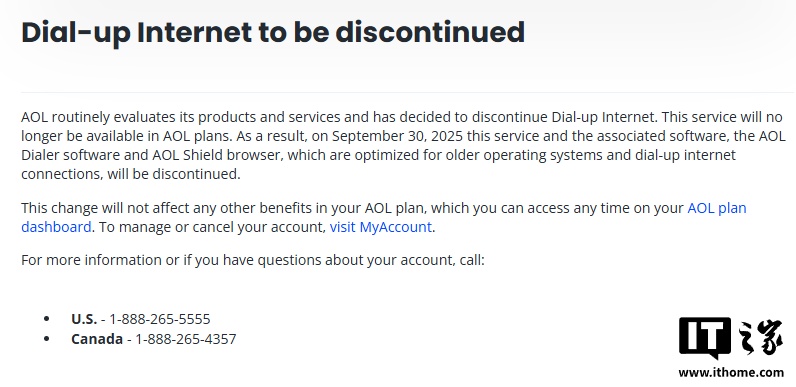This screenshot has width=796, height=387.
Task: Click the word discontinued ending first paragraph
Action: pyautogui.click(x=195, y=174)
